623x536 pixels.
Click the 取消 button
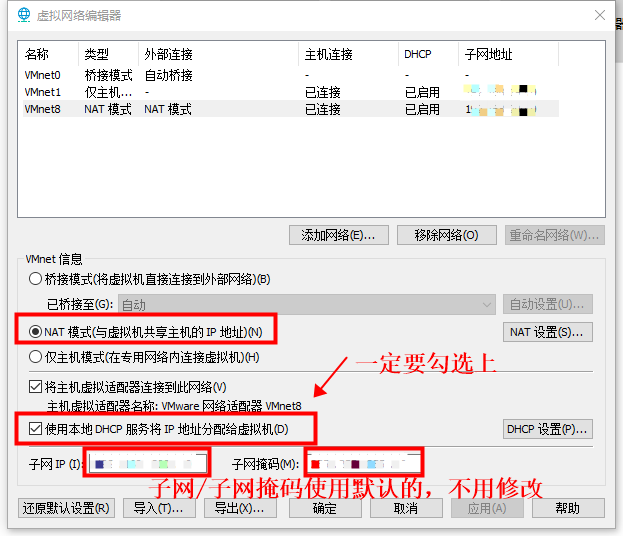click(x=406, y=508)
